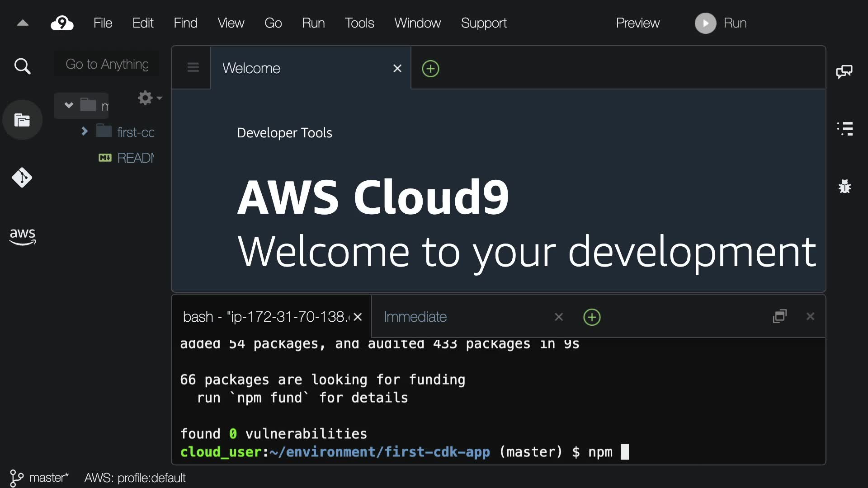Switch to the Immediate tab
This screenshot has height=488, width=868.
coord(415,317)
